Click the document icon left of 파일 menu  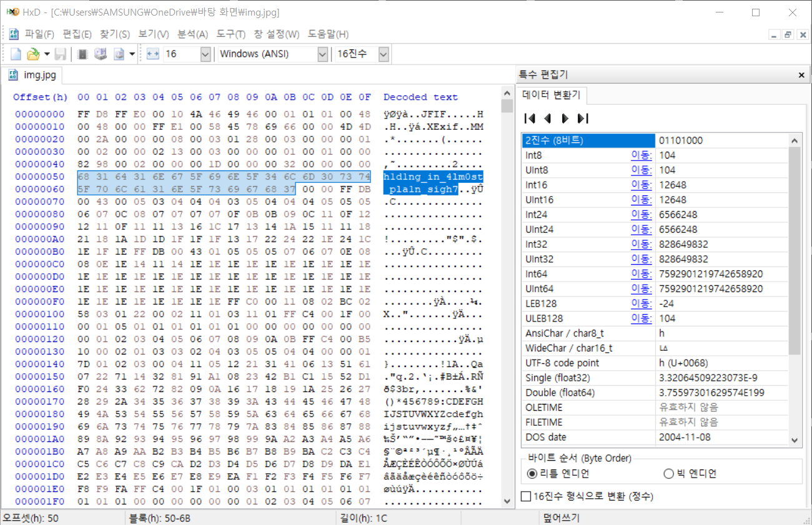click(x=14, y=34)
